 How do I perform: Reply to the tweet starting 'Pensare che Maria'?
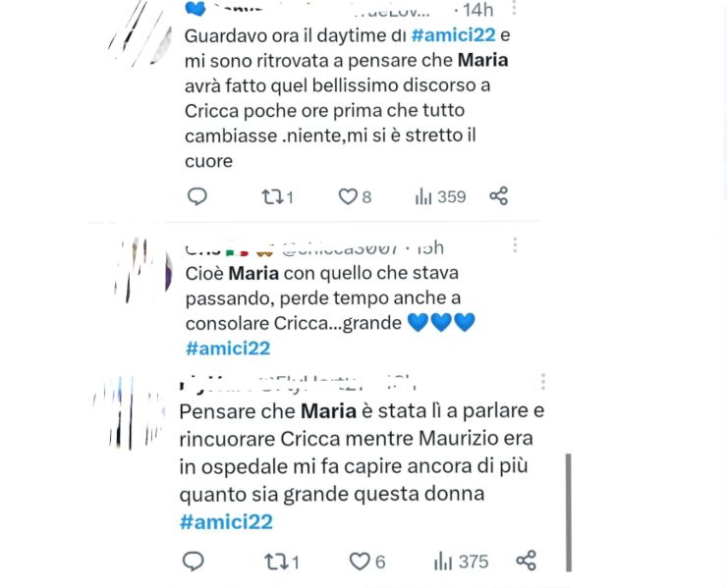[194, 561]
